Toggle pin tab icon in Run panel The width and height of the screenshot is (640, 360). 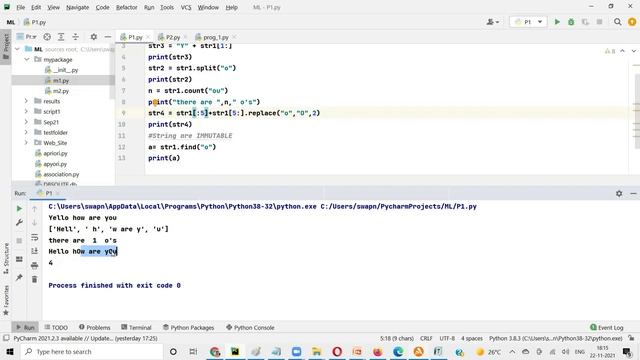[19, 278]
